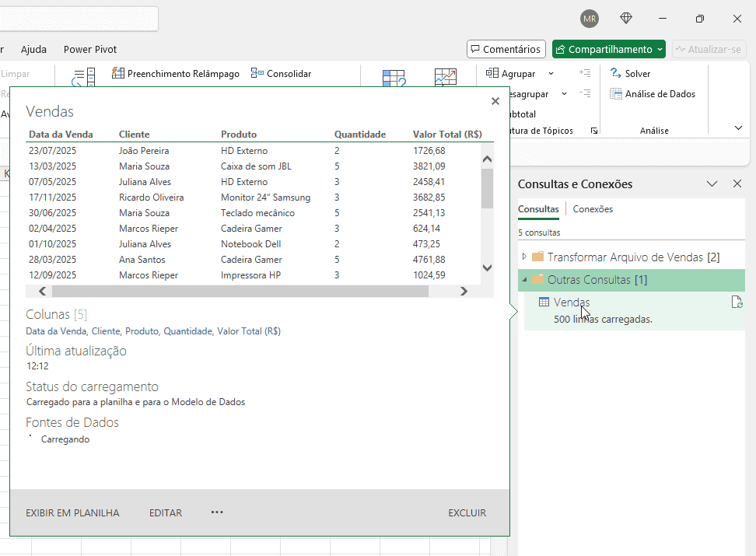Open the Comentários button
Screen dimensions: 756x556
point(506,49)
